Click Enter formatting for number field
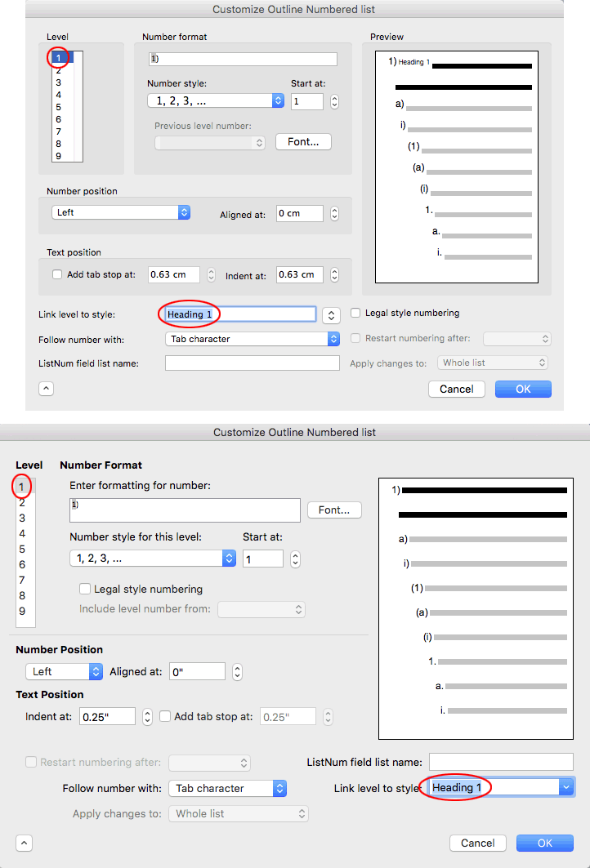The width and height of the screenshot is (590, 868). pos(185,510)
